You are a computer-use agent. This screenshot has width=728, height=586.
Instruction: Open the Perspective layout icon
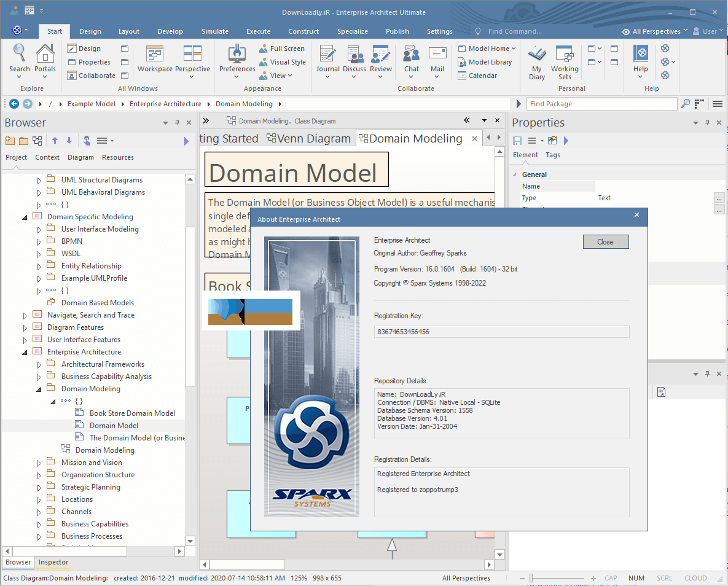(192, 53)
